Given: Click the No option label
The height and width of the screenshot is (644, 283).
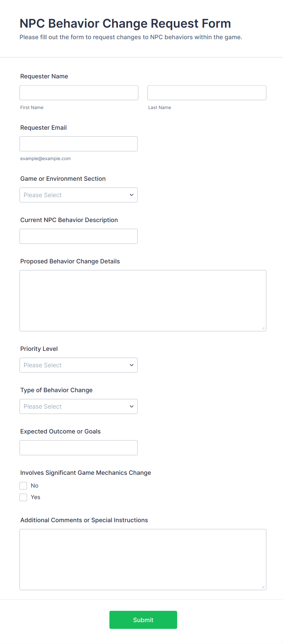Looking at the screenshot, I should click(35, 486).
